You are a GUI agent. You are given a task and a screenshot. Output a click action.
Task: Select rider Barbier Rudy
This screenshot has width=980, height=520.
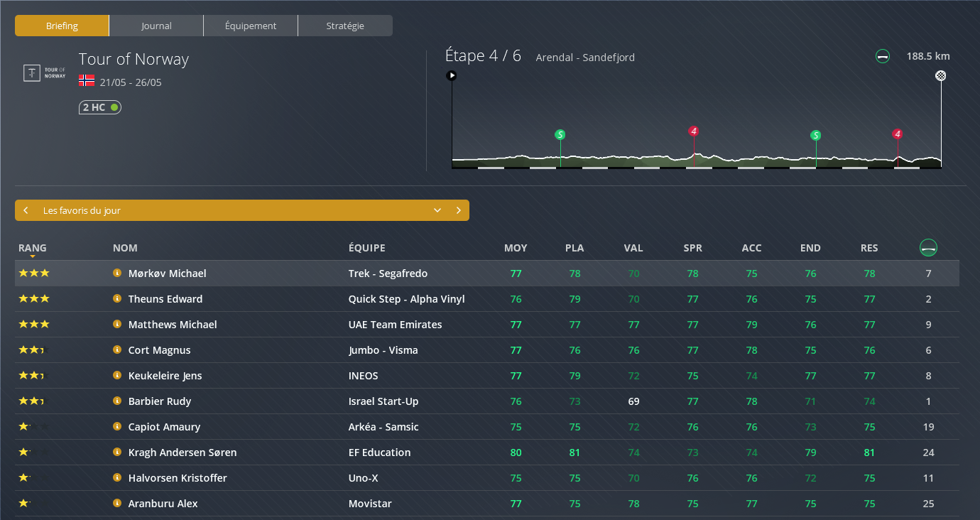(x=160, y=401)
